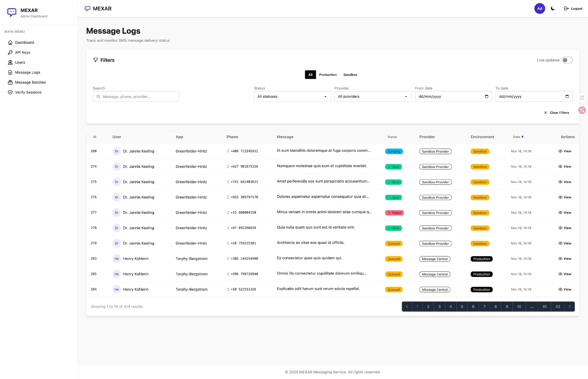Screen dimensions: 588x379
Task: Click the Users sidebar icon
Action: (10, 62)
